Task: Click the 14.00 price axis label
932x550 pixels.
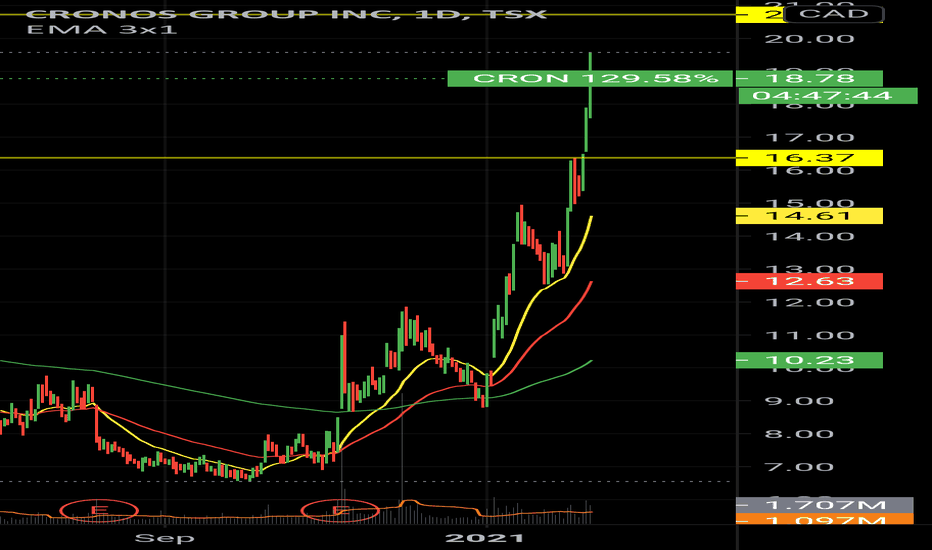Action: click(x=809, y=237)
